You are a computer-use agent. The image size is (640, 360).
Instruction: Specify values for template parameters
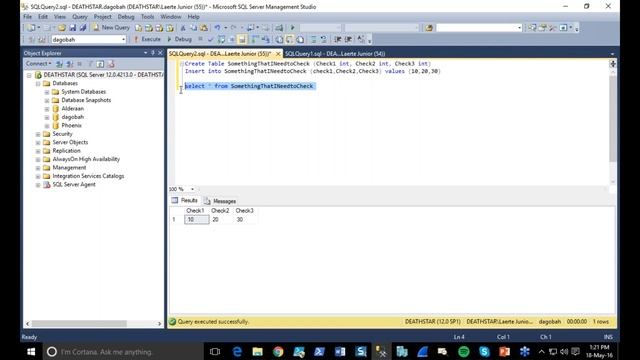[362, 40]
